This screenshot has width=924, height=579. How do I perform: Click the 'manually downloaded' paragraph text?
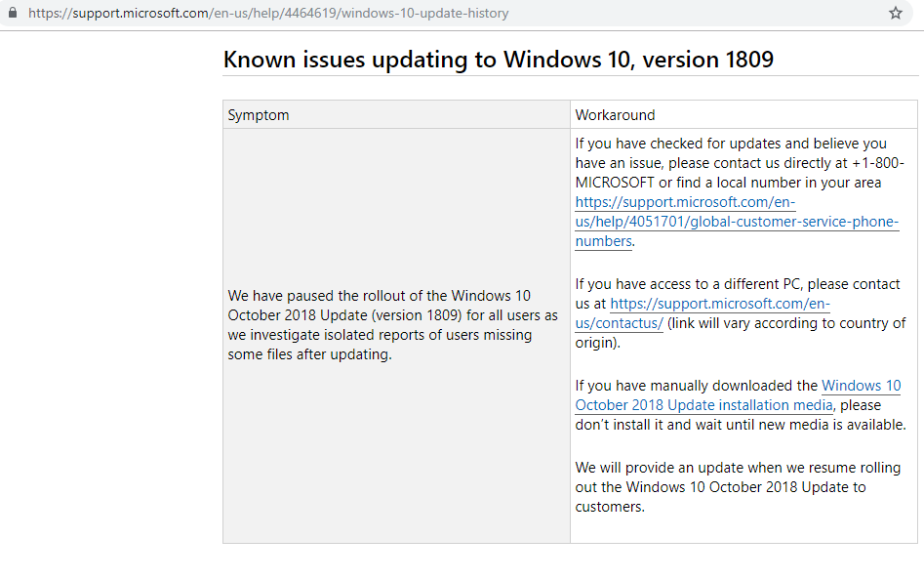[x=741, y=405]
